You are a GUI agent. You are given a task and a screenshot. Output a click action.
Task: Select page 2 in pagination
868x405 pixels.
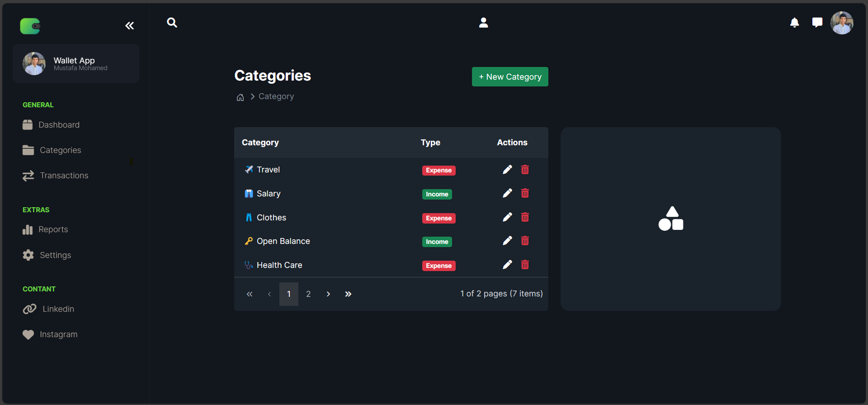click(x=308, y=294)
